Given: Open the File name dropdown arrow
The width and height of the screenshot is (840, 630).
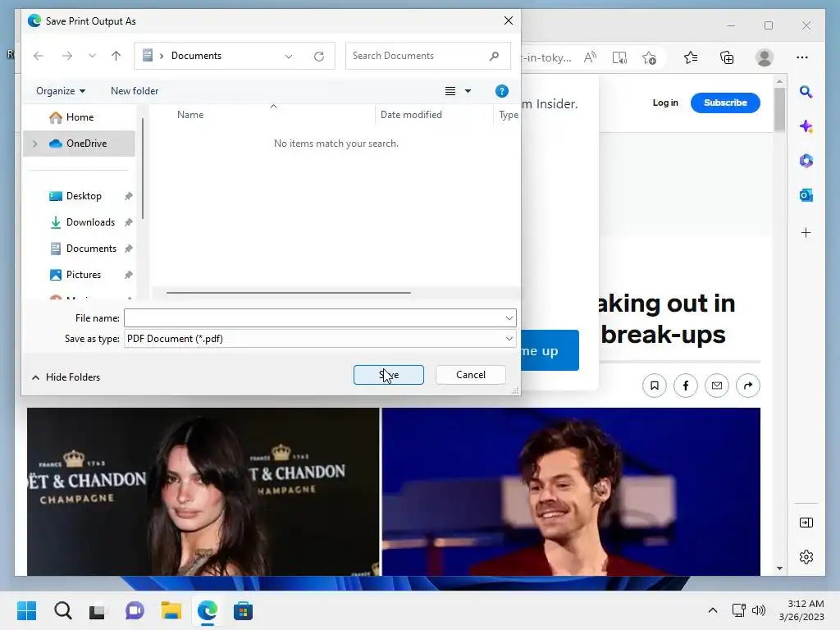Looking at the screenshot, I should pyautogui.click(x=509, y=318).
